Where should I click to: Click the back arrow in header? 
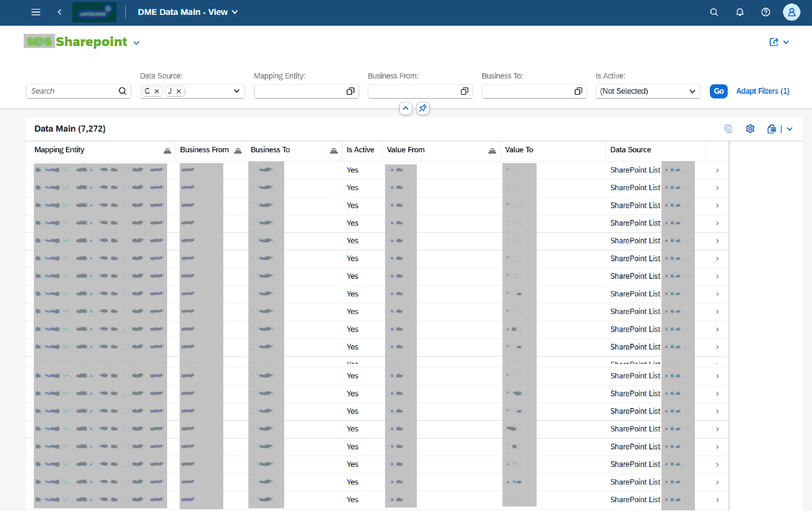[x=60, y=12]
